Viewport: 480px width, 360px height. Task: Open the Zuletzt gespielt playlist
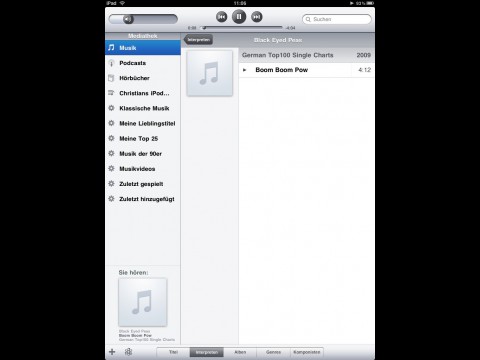point(143,184)
